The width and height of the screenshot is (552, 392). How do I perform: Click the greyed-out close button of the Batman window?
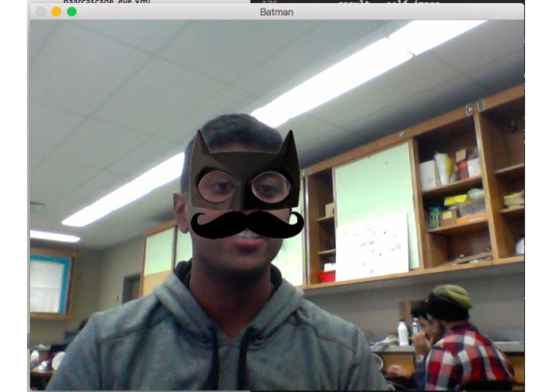click(x=41, y=12)
